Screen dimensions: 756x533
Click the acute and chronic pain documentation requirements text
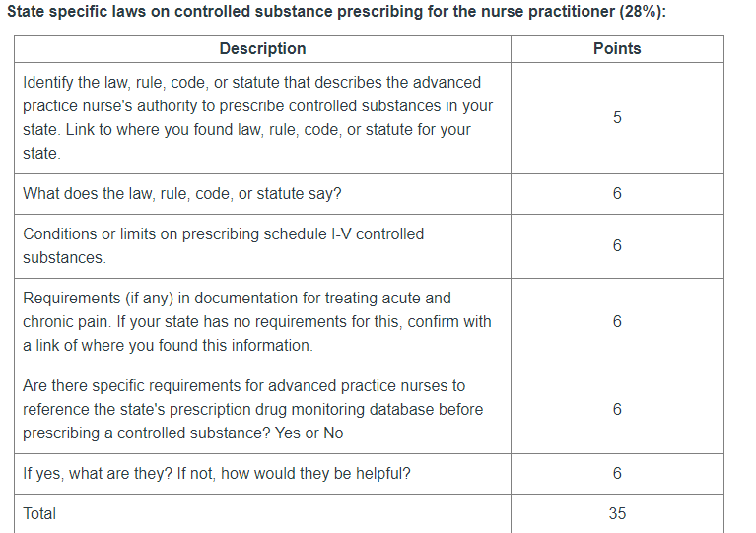click(x=257, y=321)
